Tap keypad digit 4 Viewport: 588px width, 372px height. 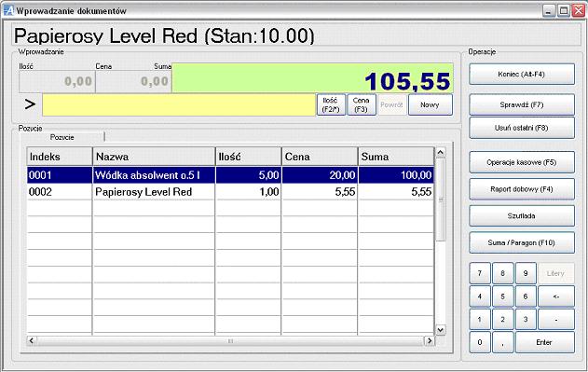point(480,296)
